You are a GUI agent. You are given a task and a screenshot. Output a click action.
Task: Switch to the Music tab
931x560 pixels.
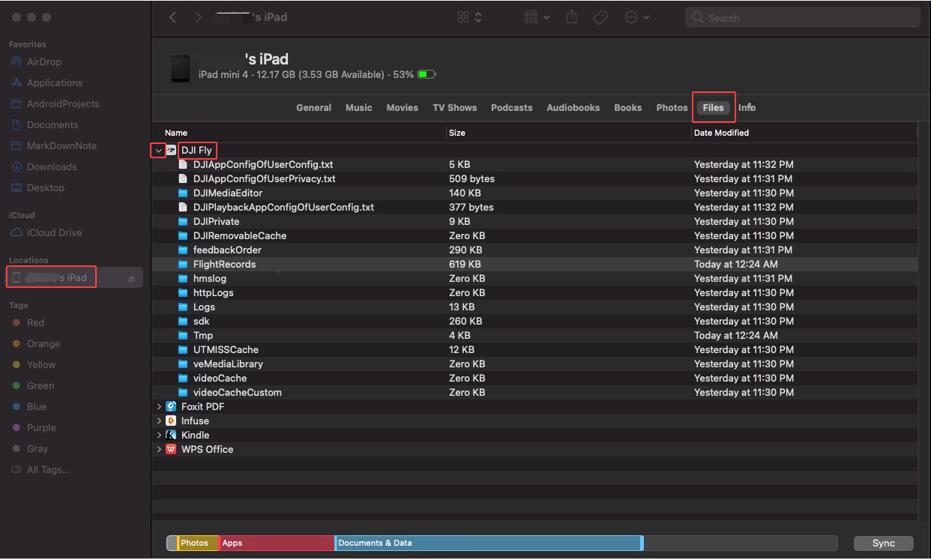[x=358, y=107]
